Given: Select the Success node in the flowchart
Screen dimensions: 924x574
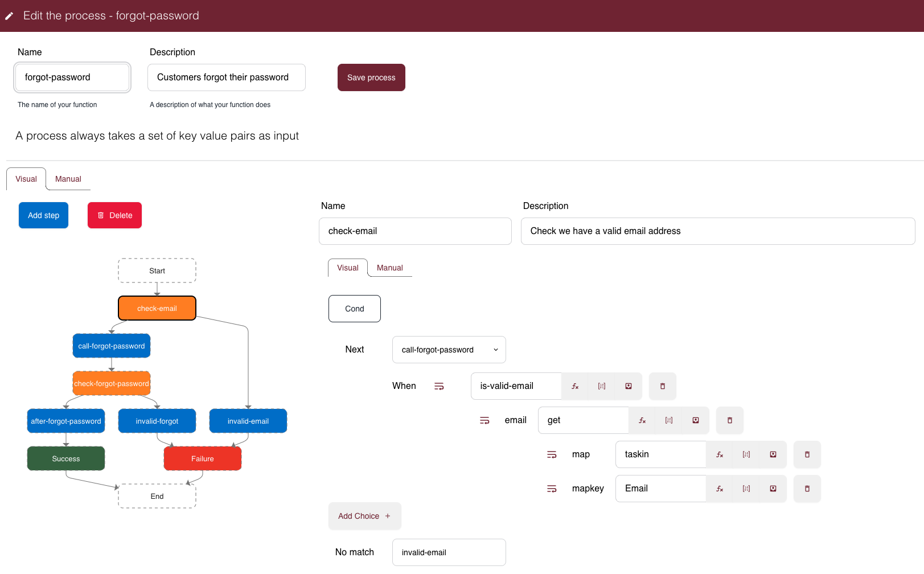Looking at the screenshot, I should pos(65,458).
